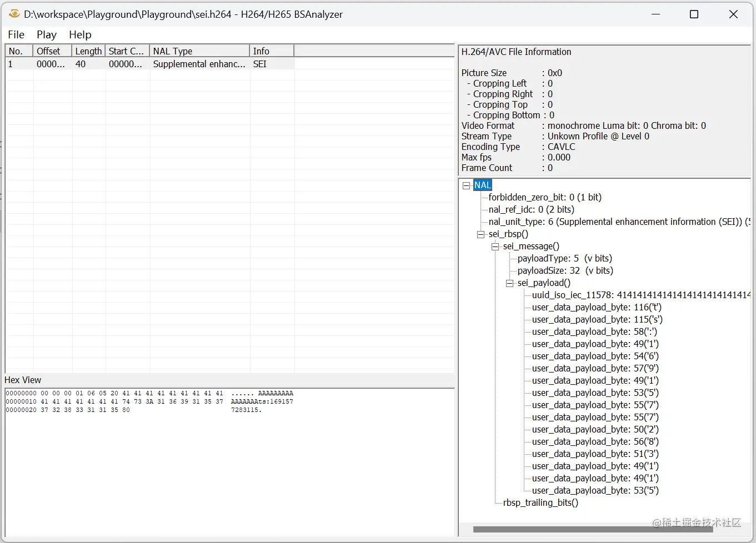Select user_data_payload_byte: 54('6')
This screenshot has height=543, width=756.
(595, 356)
